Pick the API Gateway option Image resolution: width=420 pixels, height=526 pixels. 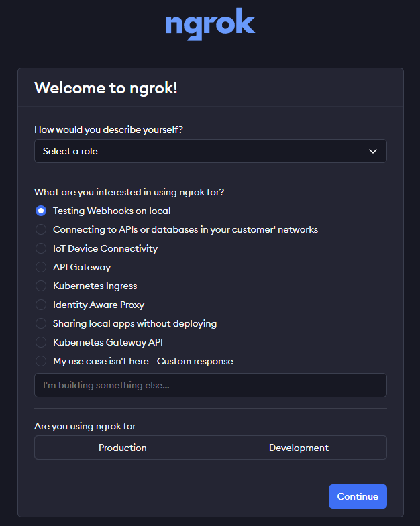(x=41, y=267)
